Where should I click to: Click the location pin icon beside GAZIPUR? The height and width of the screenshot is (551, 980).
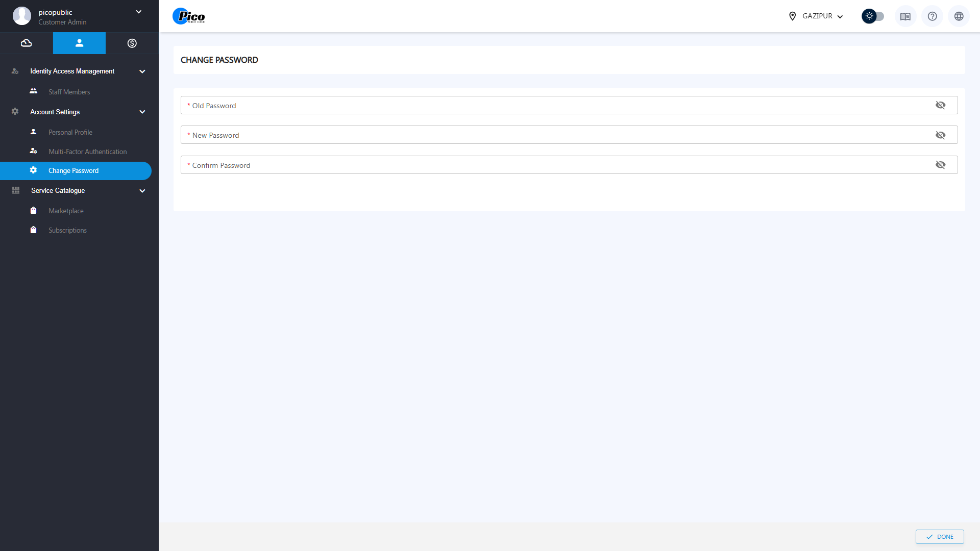tap(792, 16)
